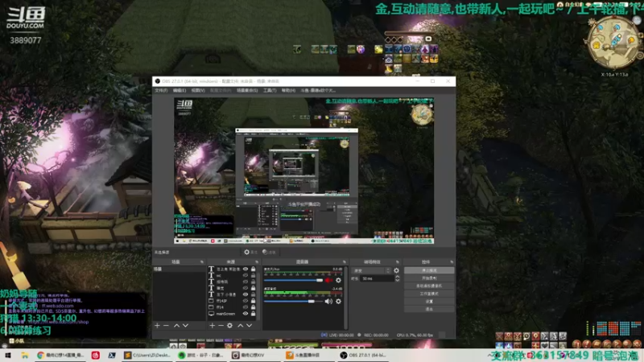644x362 pixels.
Task: Toggle visibility of the mainScreen source
Action: [246, 314]
